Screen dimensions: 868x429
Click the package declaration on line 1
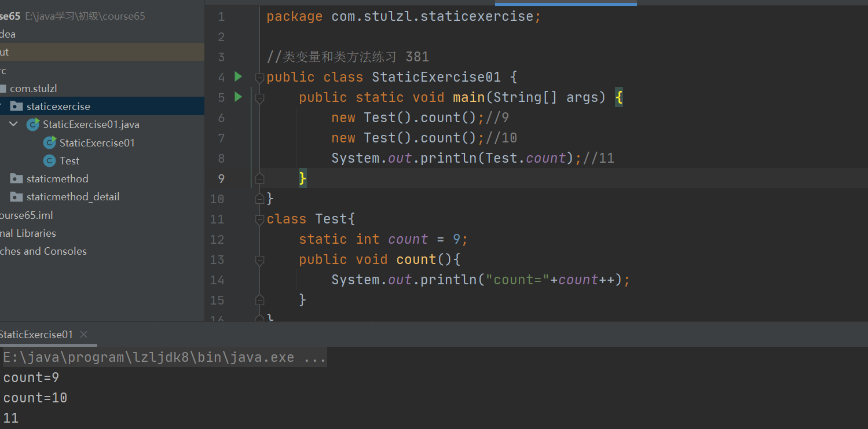(x=404, y=16)
